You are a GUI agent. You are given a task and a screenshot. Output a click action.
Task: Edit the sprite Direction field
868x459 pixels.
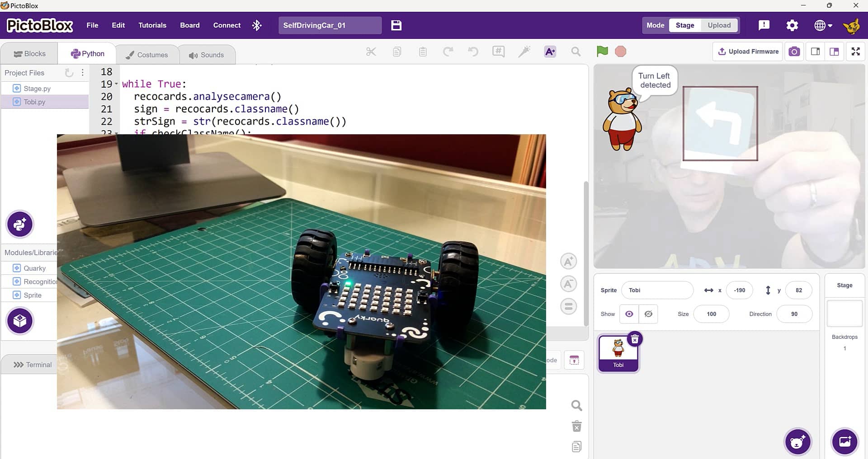click(794, 314)
